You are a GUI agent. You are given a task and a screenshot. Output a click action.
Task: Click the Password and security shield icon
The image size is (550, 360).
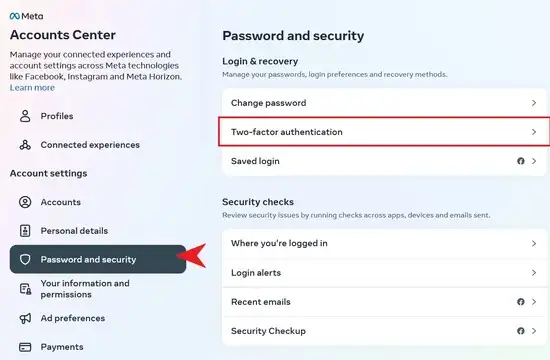[25, 260]
